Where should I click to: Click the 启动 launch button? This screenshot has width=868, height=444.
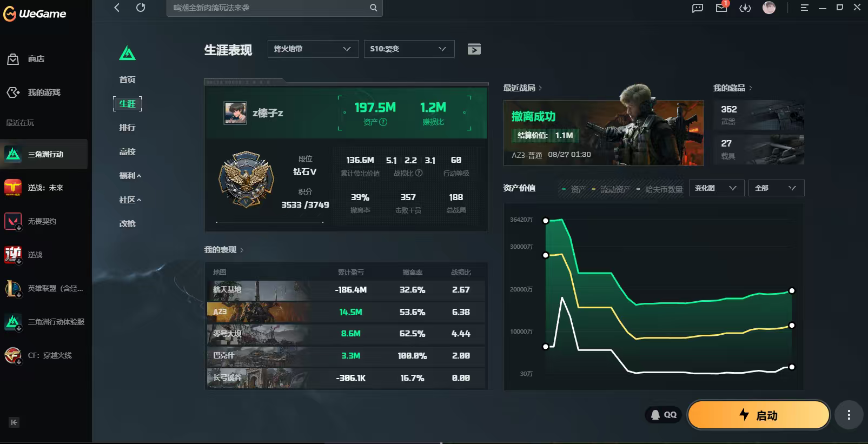click(758, 415)
